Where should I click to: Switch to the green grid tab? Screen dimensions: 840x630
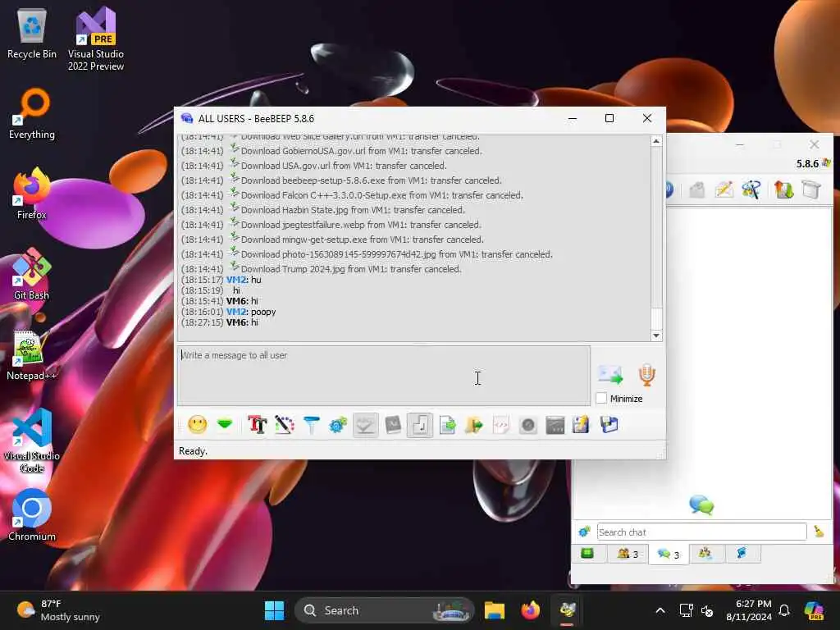coord(587,554)
